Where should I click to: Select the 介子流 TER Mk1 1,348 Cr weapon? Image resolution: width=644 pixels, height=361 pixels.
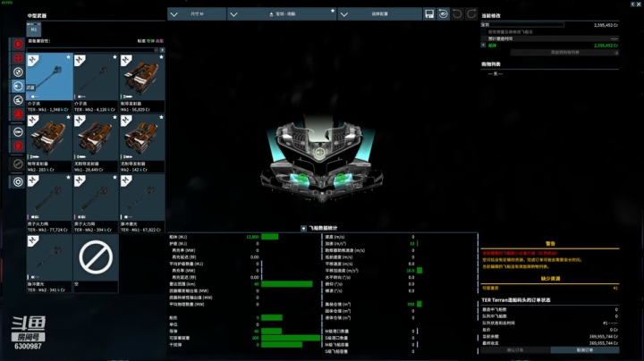tap(49, 83)
